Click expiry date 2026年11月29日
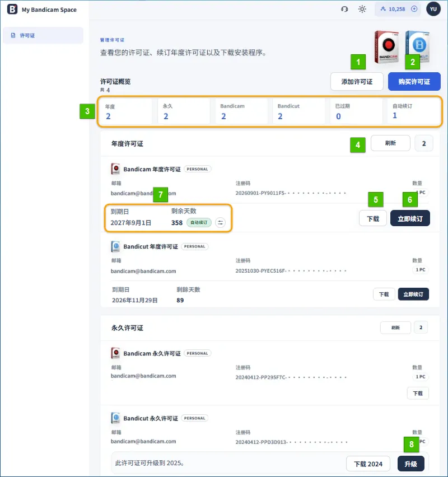 135,300
